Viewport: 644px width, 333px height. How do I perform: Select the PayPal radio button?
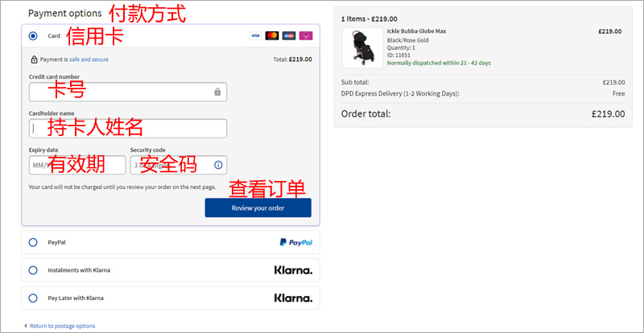tap(33, 242)
